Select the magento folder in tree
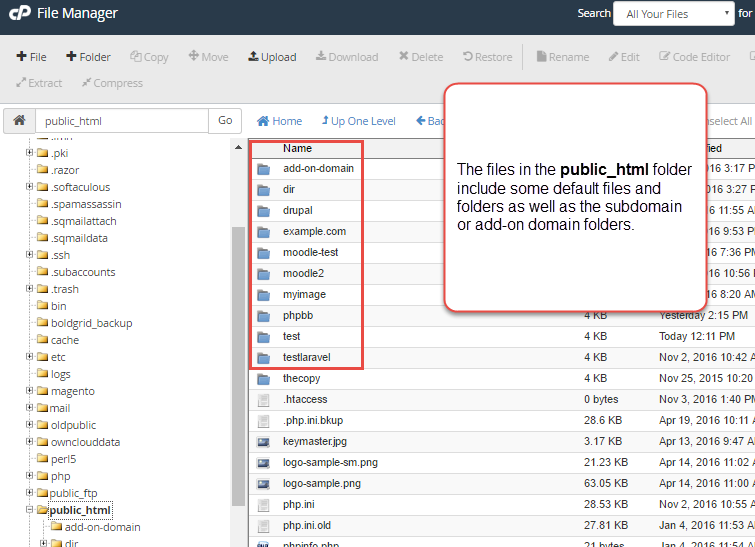Viewport: 755px width, 547px height. point(72,392)
